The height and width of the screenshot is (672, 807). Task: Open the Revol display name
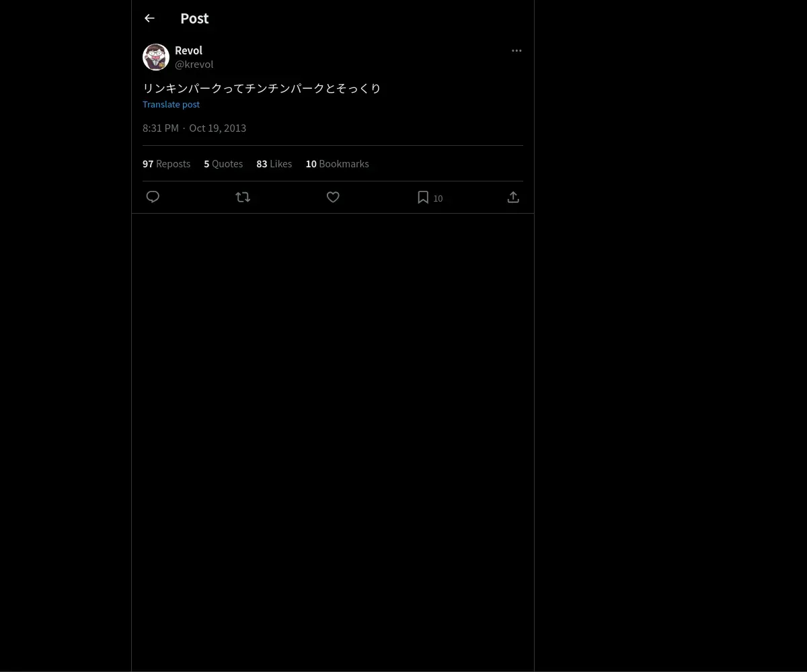188,50
